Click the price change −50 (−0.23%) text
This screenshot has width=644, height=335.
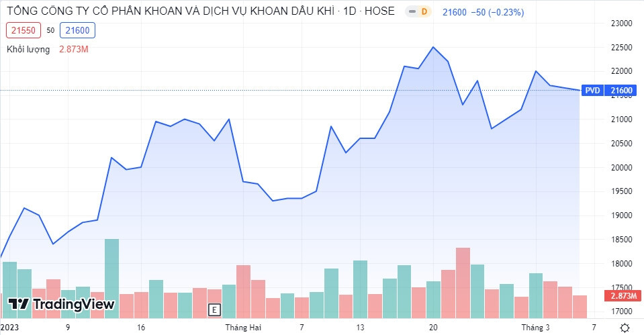pos(498,12)
